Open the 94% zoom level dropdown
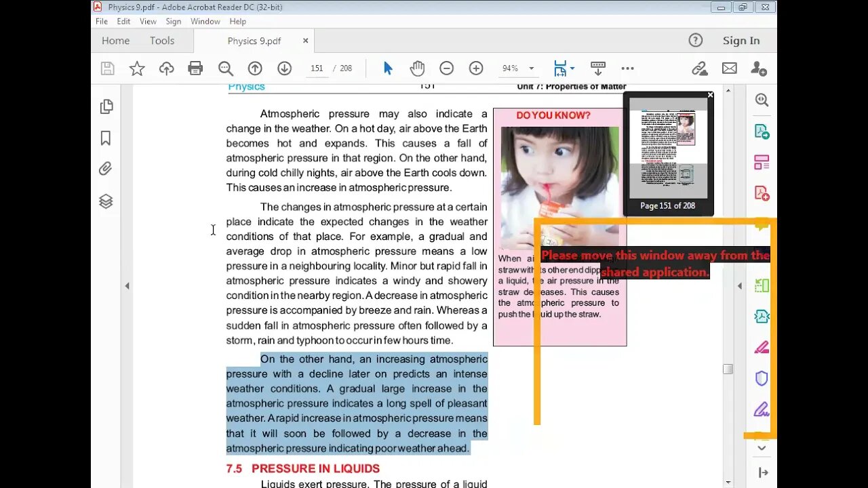This screenshot has height=488, width=868. pos(531,68)
